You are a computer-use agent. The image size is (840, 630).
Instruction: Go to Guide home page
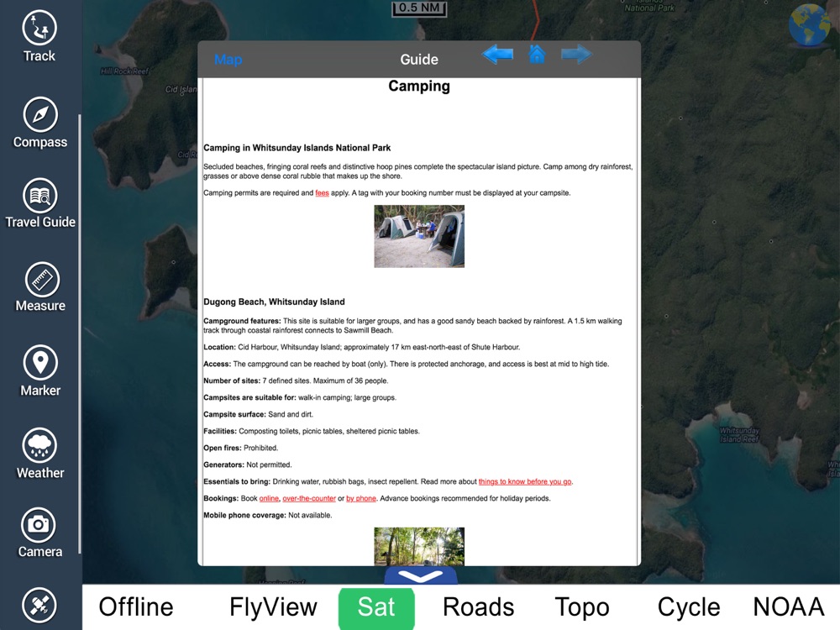[537, 54]
